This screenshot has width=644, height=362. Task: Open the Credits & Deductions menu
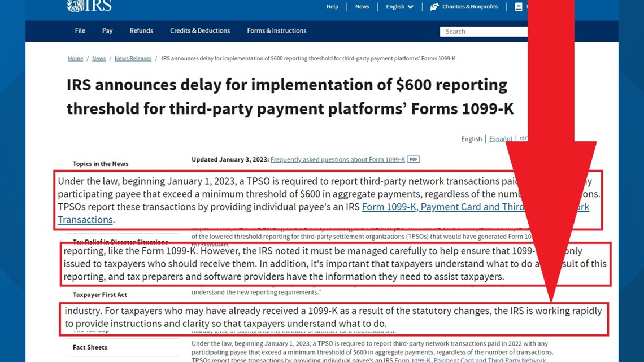click(200, 31)
